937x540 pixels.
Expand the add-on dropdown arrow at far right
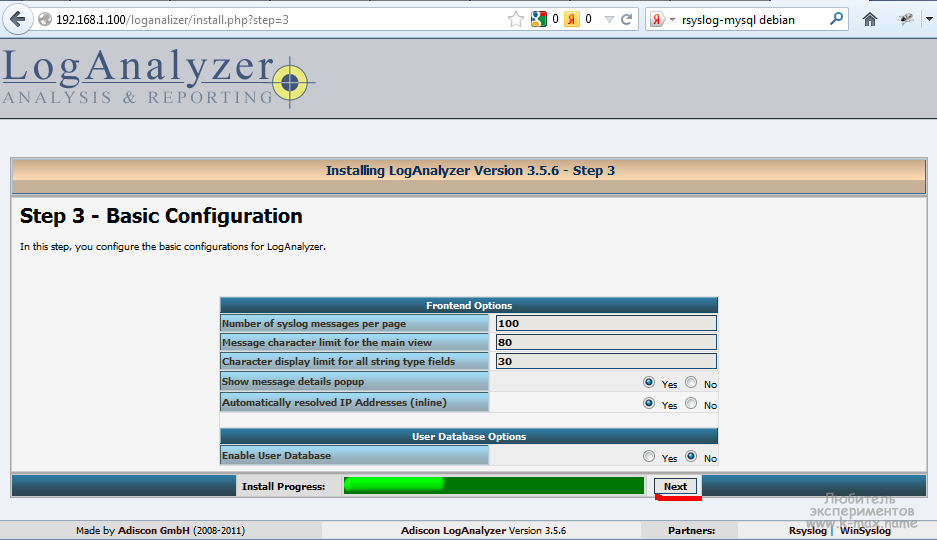tap(929, 20)
